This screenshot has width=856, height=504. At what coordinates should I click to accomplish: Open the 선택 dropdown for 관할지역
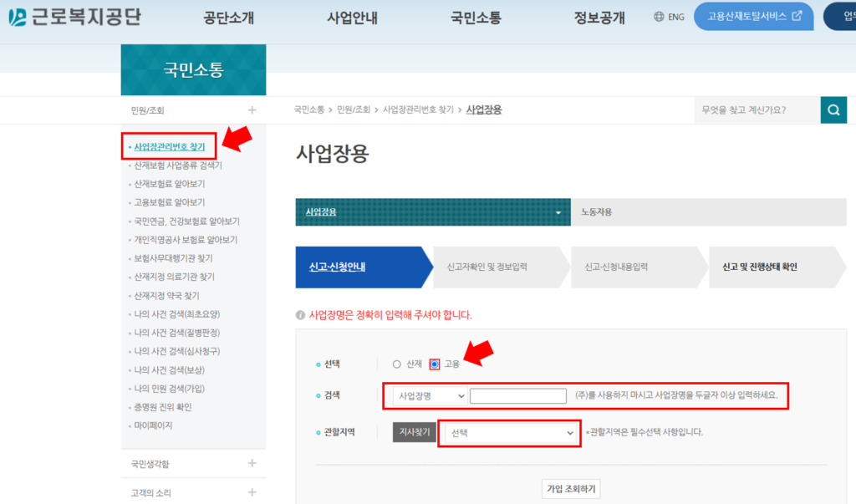510,433
